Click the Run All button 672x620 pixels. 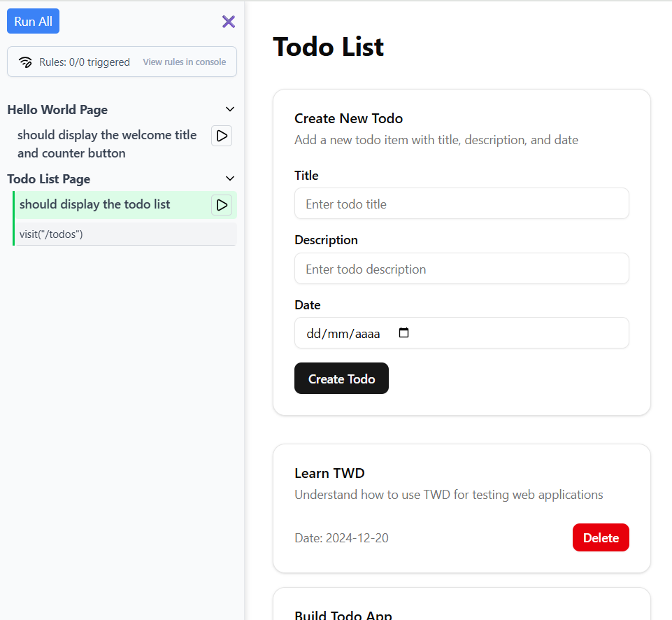tap(33, 21)
